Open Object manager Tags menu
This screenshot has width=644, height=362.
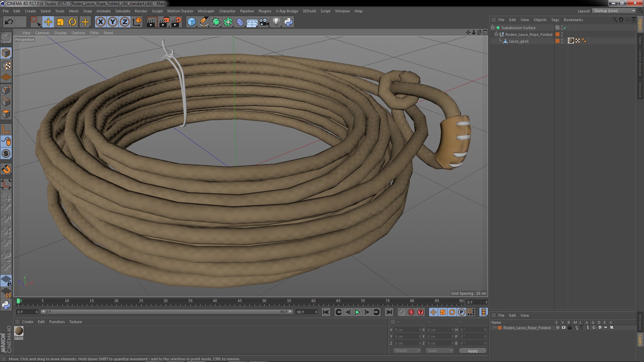click(555, 20)
